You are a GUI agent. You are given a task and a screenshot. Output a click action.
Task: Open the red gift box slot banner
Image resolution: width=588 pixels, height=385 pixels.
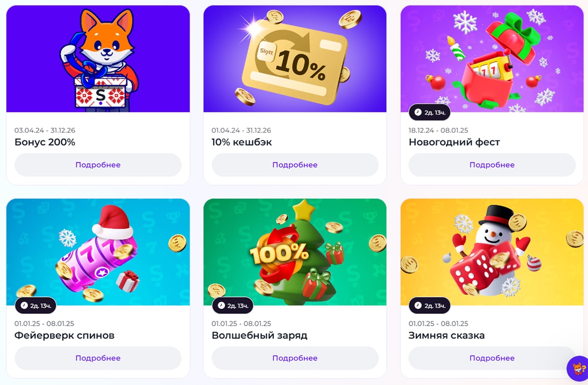(x=492, y=59)
